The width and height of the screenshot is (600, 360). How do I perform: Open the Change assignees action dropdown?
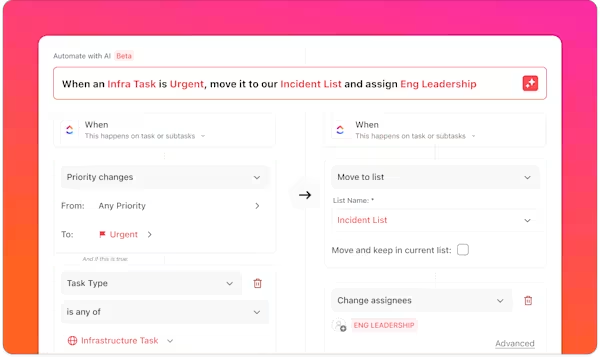[x=422, y=300]
